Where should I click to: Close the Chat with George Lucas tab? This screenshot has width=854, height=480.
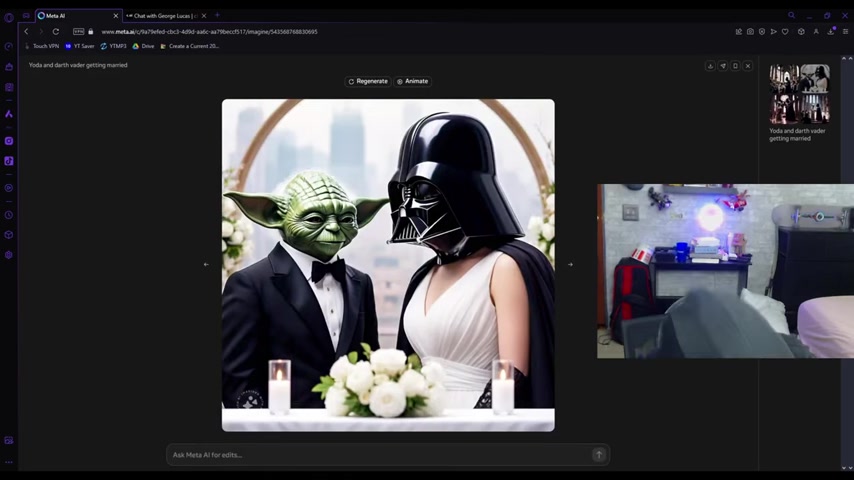point(204,16)
